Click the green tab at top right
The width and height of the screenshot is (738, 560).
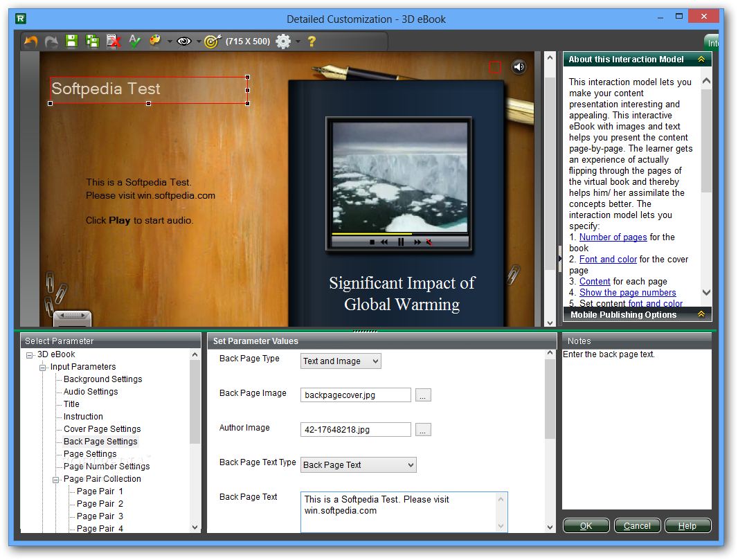pyautogui.click(x=711, y=42)
